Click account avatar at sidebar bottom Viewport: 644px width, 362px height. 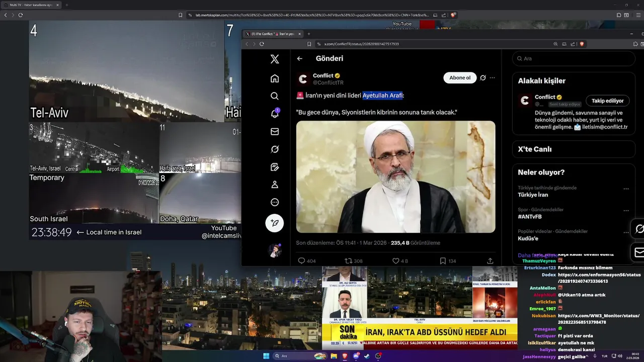pos(274,250)
